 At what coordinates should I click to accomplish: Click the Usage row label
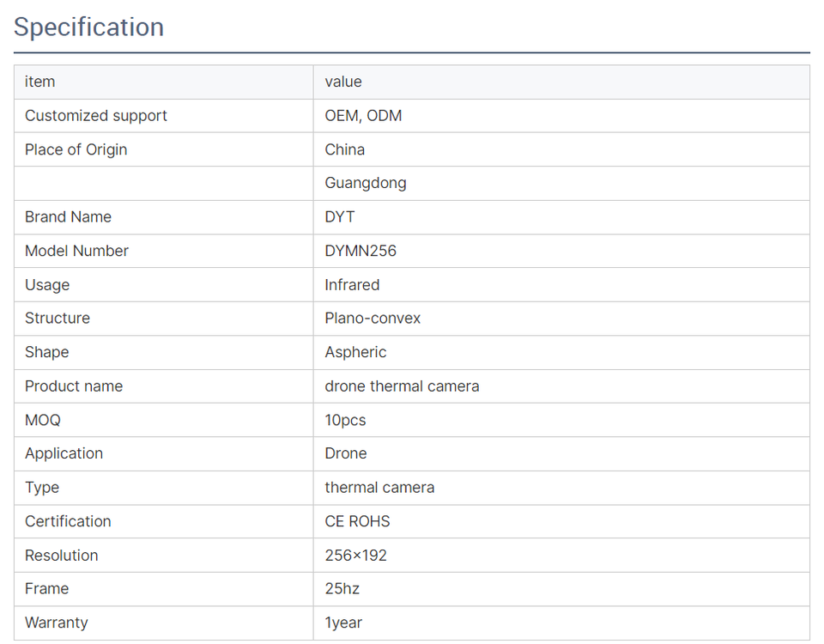pyautogui.click(x=47, y=285)
